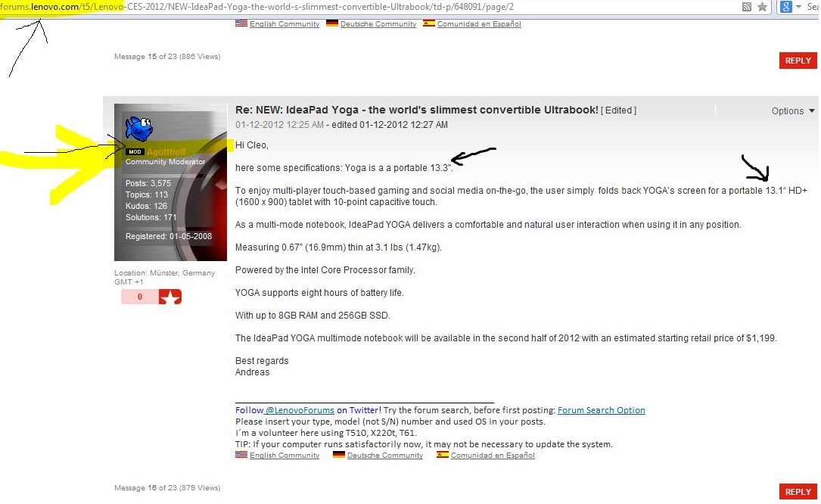The height and width of the screenshot is (504, 821).
Task: Click Message 15 of 23 text
Action: click(x=167, y=57)
